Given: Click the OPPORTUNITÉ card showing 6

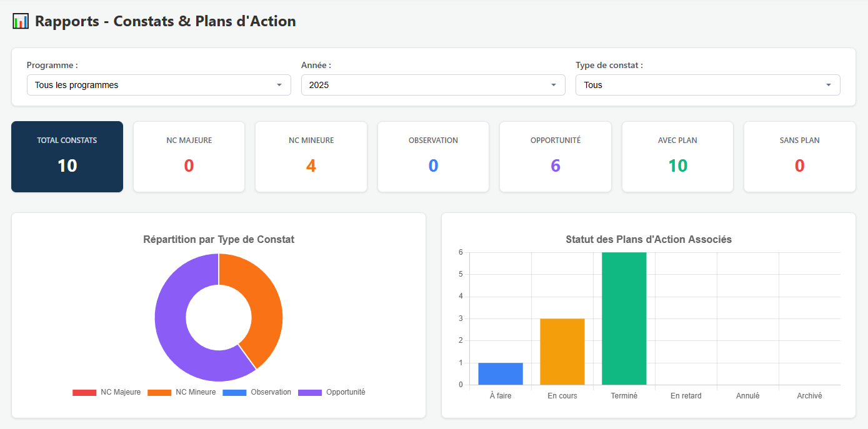Looking at the screenshot, I should (x=555, y=156).
